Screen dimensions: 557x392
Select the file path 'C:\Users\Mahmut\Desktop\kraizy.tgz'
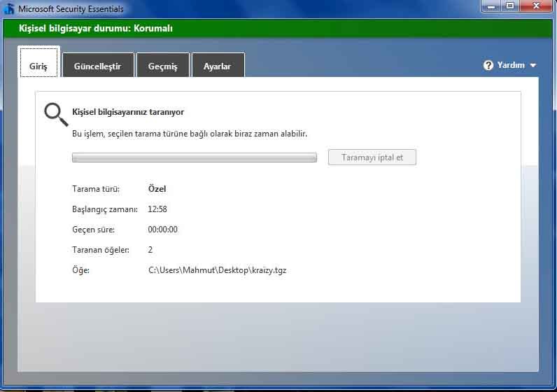[x=217, y=270]
